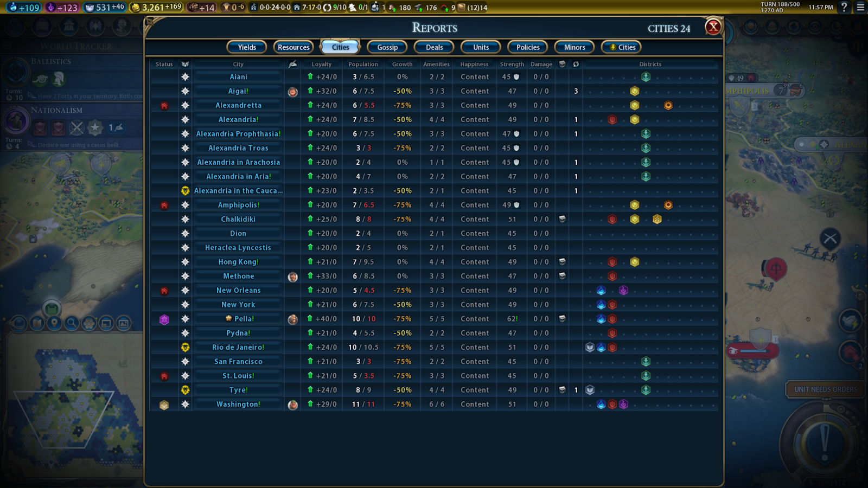Click the governor portrait in Methone row
The image size is (868, 488).
point(292,277)
